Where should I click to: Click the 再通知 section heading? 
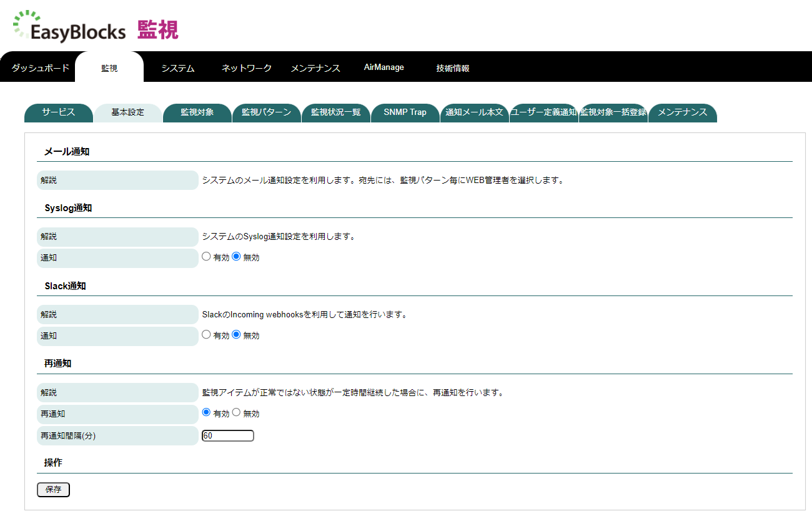(x=58, y=364)
